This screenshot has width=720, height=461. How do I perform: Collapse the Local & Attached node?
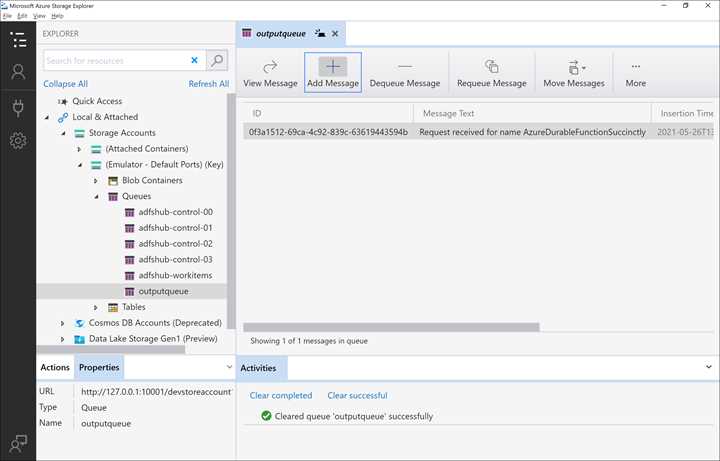[x=47, y=118]
